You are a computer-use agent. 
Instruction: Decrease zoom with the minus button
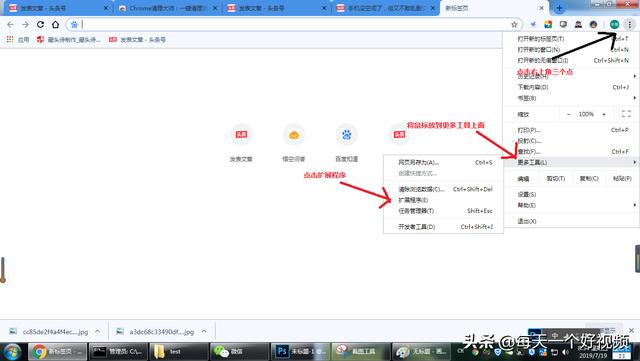(569, 114)
